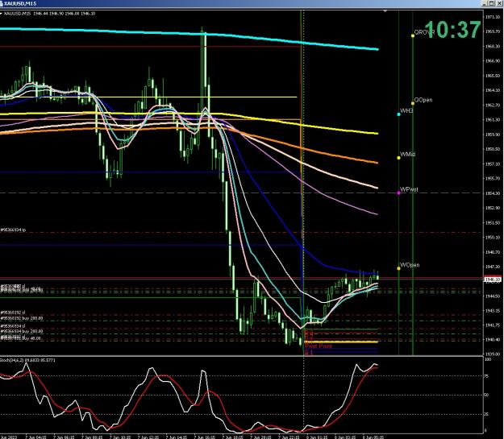
Task: Click the current price tag 1946.10
Action: (493, 280)
